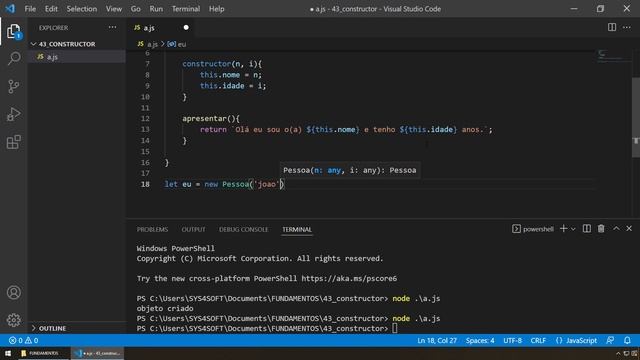Change encoding UTF-8
The image size is (640, 360).
pos(513,340)
